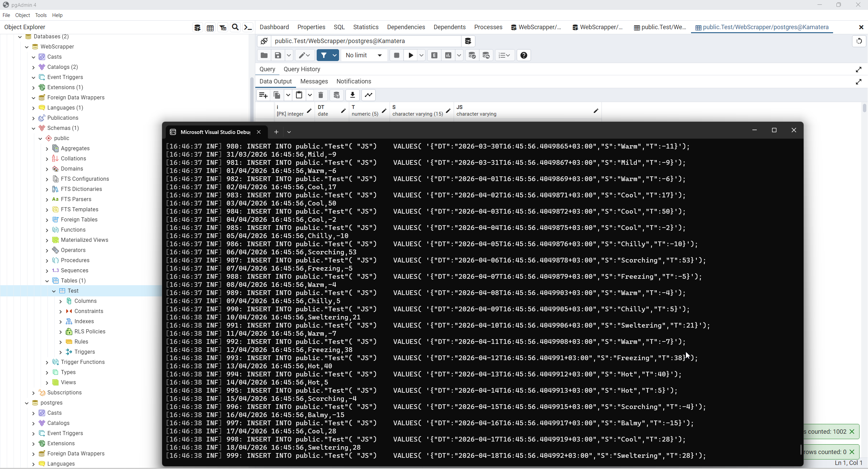Open the Query Tool icon

pyautogui.click(x=198, y=27)
